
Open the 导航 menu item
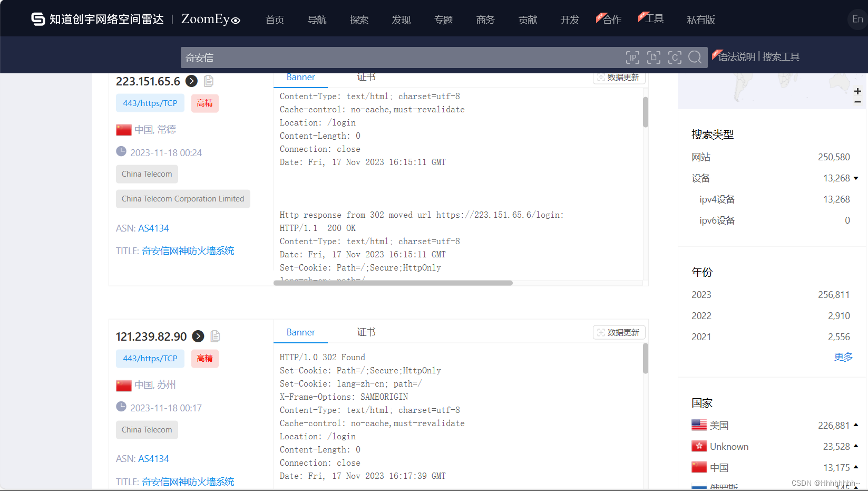pyautogui.click(x=317, y=20)
